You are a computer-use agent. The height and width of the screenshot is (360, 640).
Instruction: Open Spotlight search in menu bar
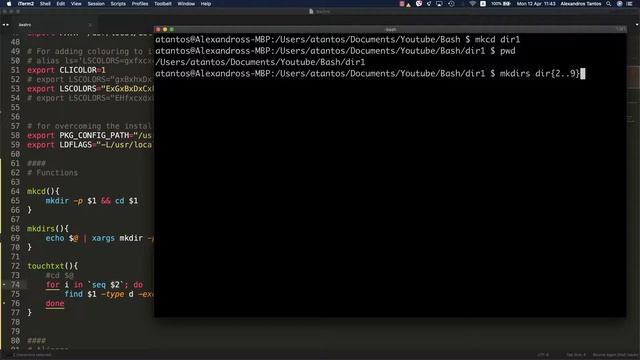[609, 4]
